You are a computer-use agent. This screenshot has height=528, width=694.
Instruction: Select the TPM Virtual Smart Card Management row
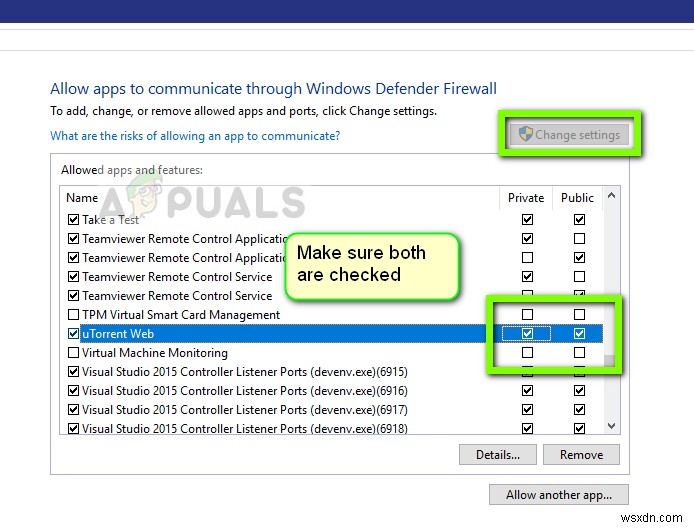(181, 315)
